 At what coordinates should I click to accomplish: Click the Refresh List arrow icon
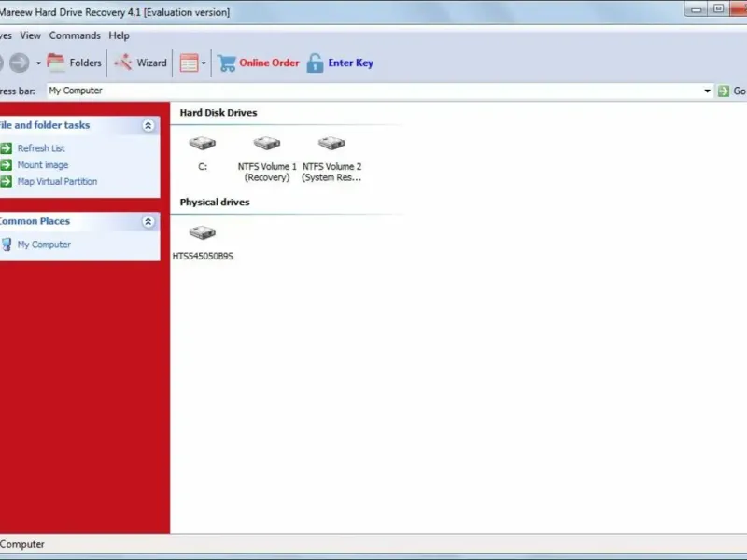[7, 148]
